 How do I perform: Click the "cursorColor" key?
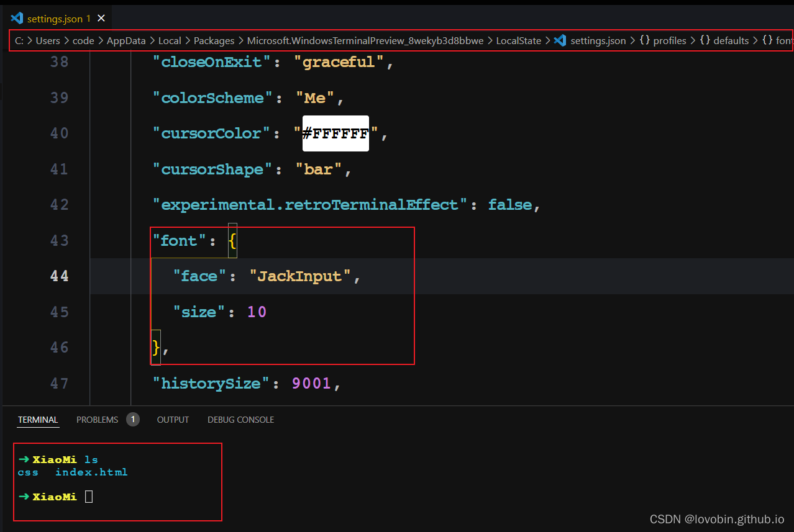click(x=212, y=133)
